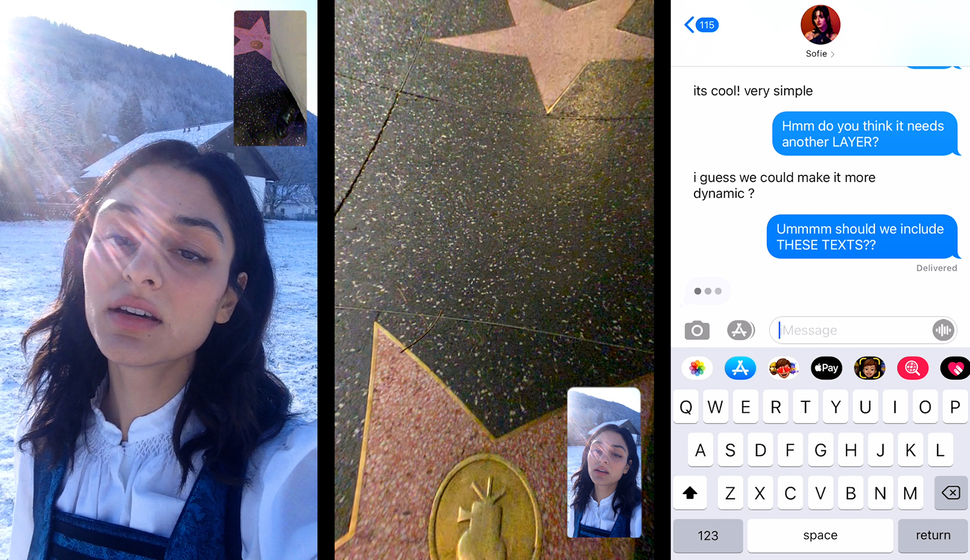Open Sofie's contact avatar
The height and width of the screenshot is (560, 970).
(x=820, y=25)
